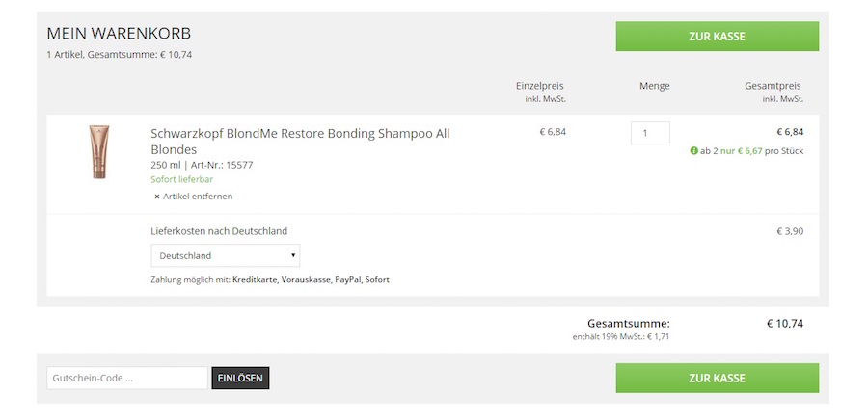Click the green info icon by bulk price
Screen dimensions: 868x420
pyautogui.click(x=694, y=151)
